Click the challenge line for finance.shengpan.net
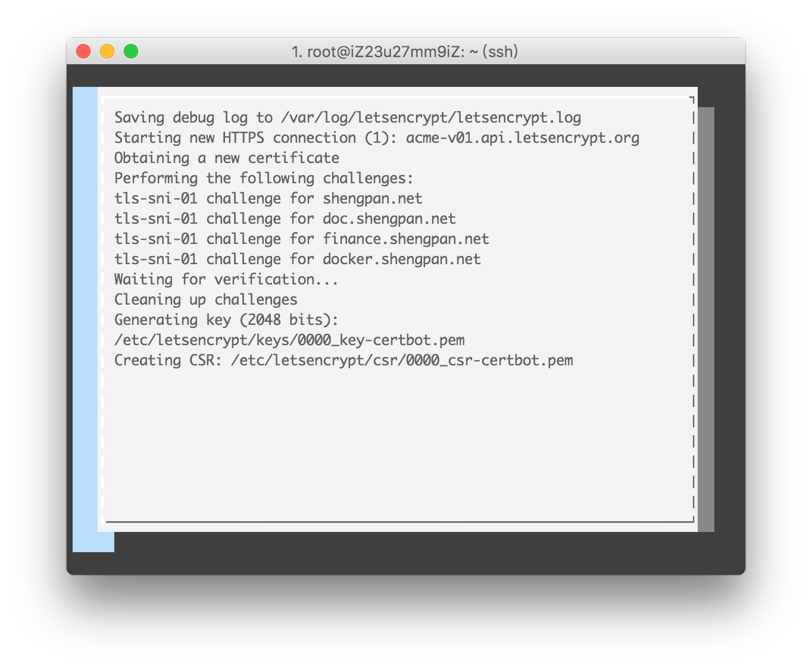Viewport: 812px width, 670px height. (x=302, y=239)
